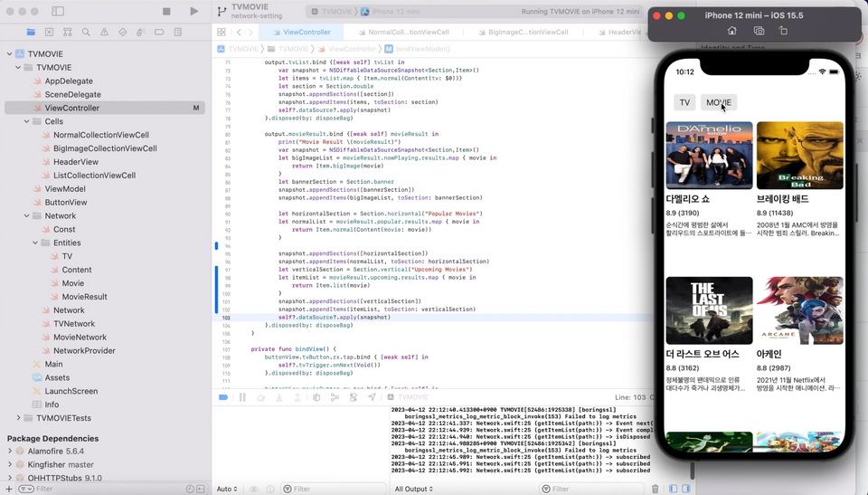Pause program execution in debug bar
The width and height of the screenshot is (868, 495).
[x=242, y=397]
